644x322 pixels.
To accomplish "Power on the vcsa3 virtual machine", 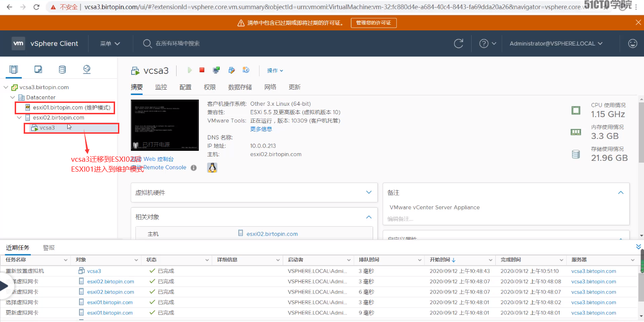I will click(x=189, y=70).
